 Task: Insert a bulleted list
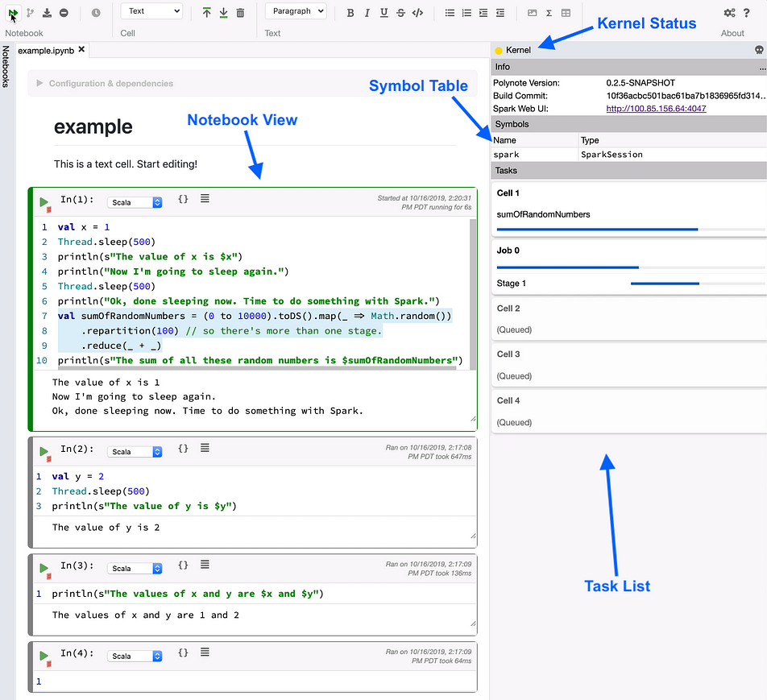coord(450,13)
